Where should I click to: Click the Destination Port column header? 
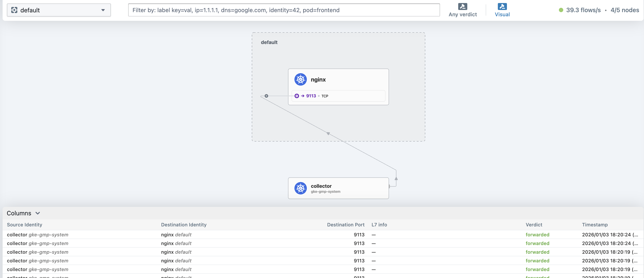346,225
